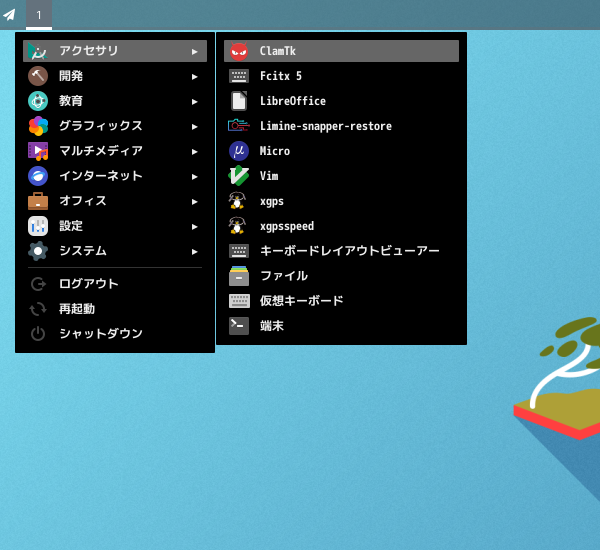Viewport: 600px width, 550px height.
Task: Click the 教育 teal atom icon
Action: coord(38,101)
